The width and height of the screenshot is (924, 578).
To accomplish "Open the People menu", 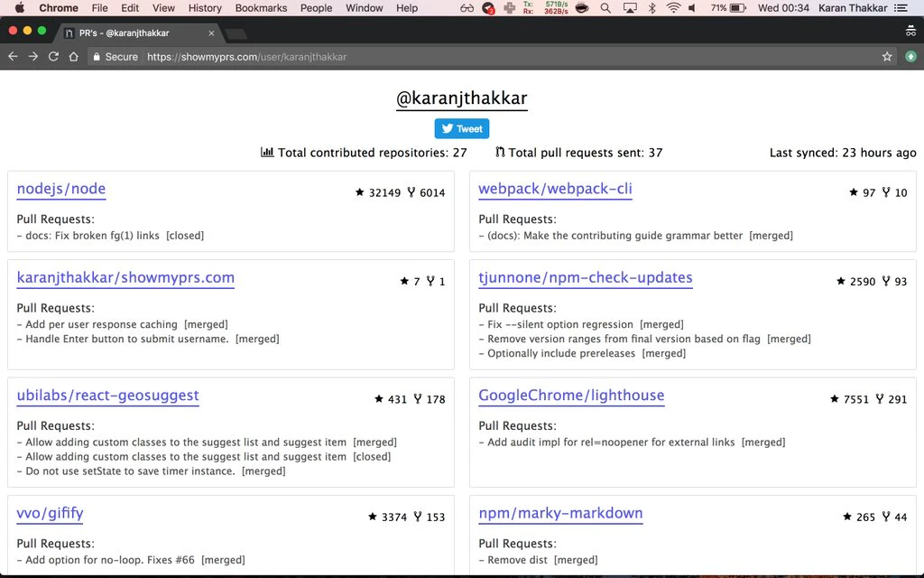I will (317, 8).
